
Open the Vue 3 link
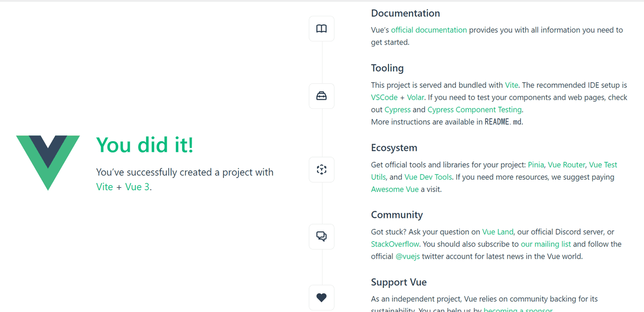pos(137,187)
